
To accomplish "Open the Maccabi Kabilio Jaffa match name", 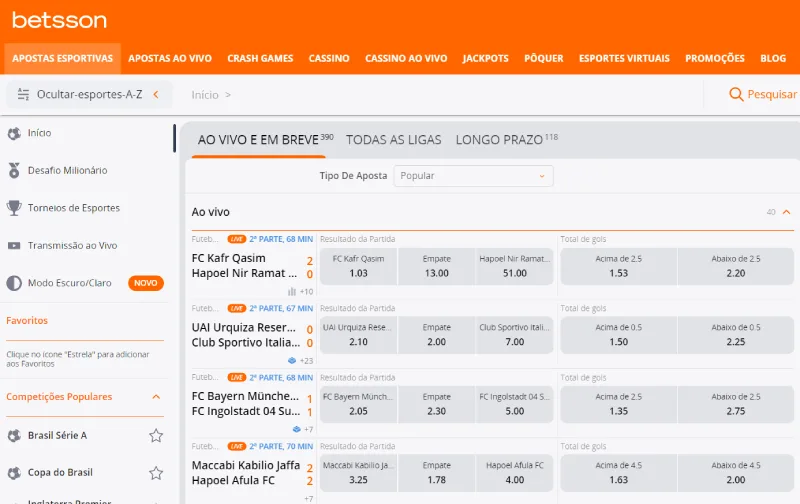I will click(x=246, y=465).
